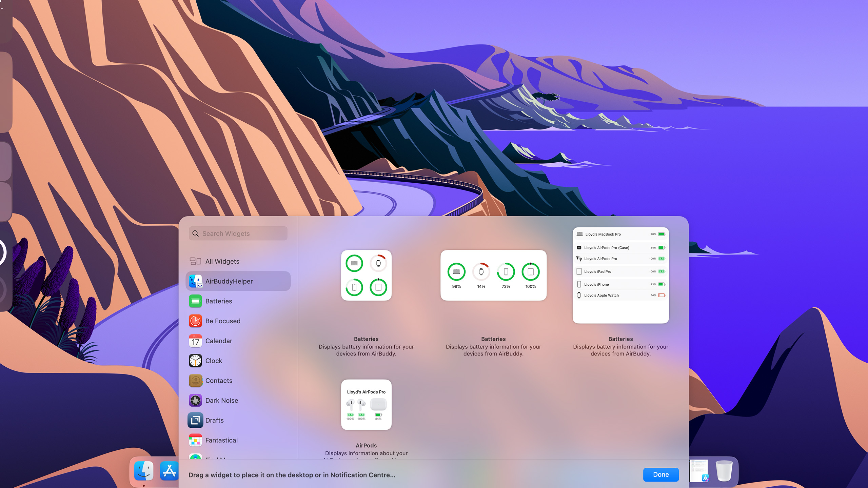Open the Be Focused widget category
The height and width of the screenshot is (488, 868).
point(238,321)
